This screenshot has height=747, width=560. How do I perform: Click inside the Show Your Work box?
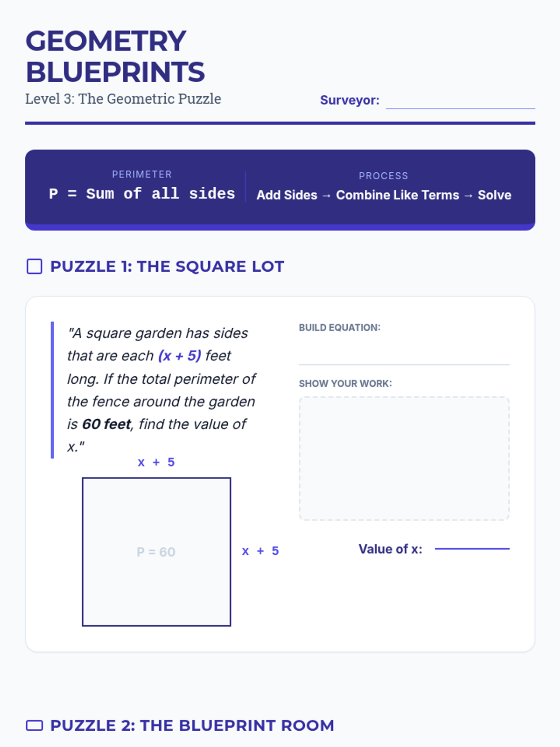[404, 458]
